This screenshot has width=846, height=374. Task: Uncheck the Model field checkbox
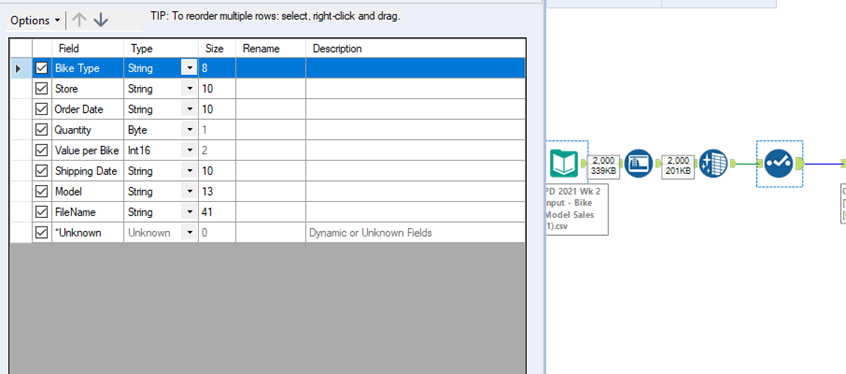42,191
